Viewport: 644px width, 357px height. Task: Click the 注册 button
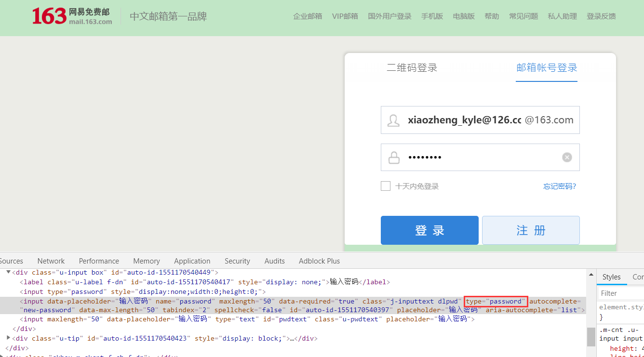(x=531, y=230)
